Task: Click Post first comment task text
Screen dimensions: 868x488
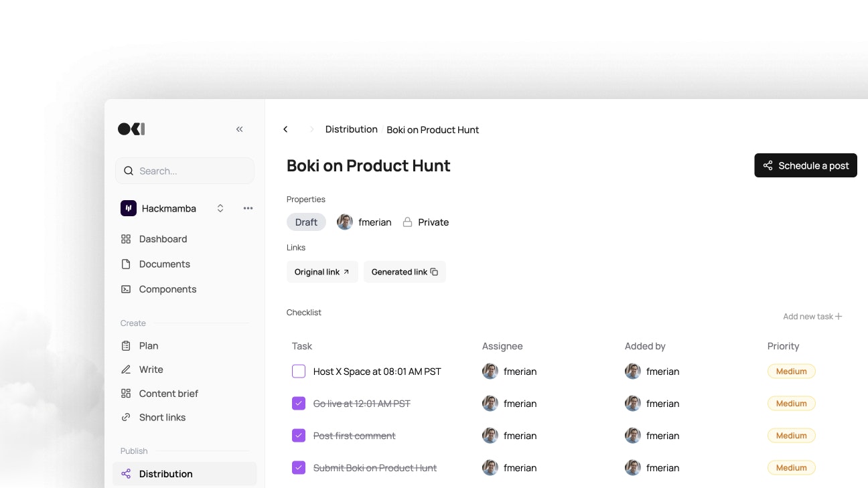Action: click(354, 436)
